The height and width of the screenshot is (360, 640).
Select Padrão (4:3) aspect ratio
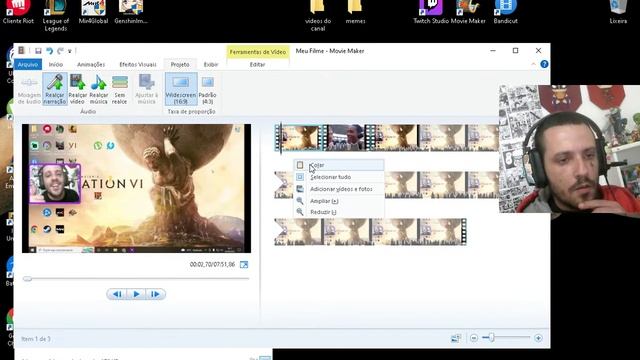(x=207, y=89)
